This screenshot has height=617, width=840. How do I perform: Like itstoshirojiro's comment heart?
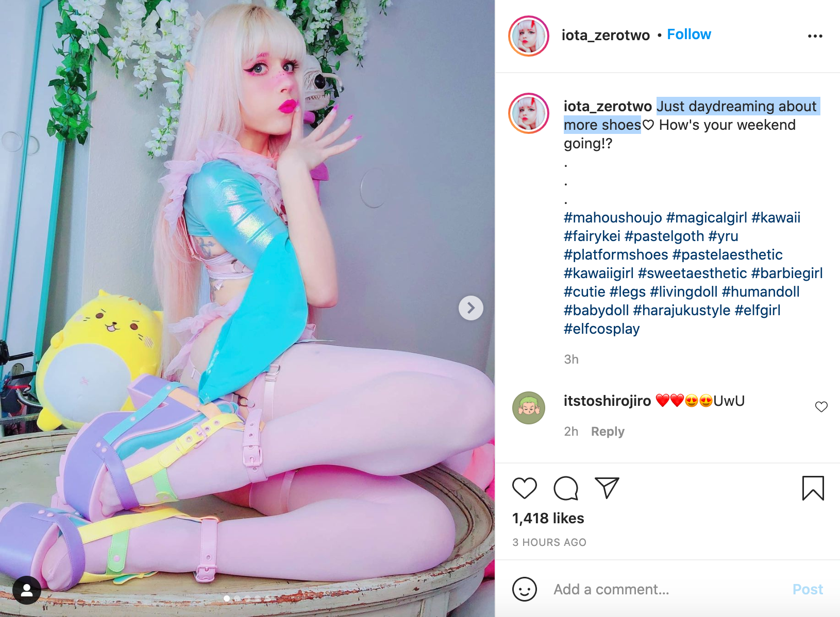821,407
